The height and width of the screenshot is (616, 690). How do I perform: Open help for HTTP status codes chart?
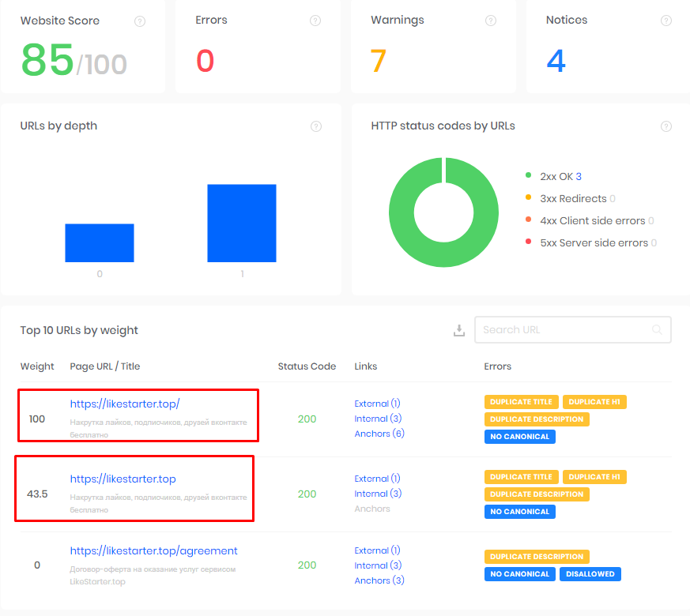point(666,126)
